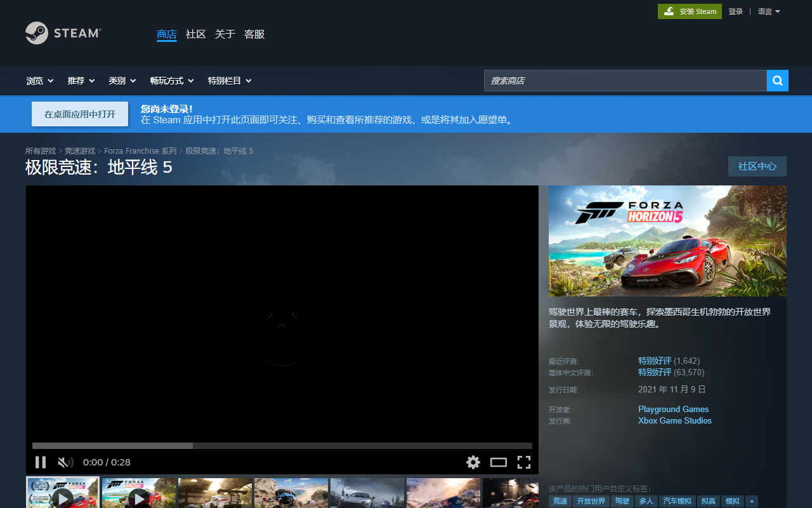Open publisher Xbox Game Studios link
812x508 pixels.
coord(675,420)
